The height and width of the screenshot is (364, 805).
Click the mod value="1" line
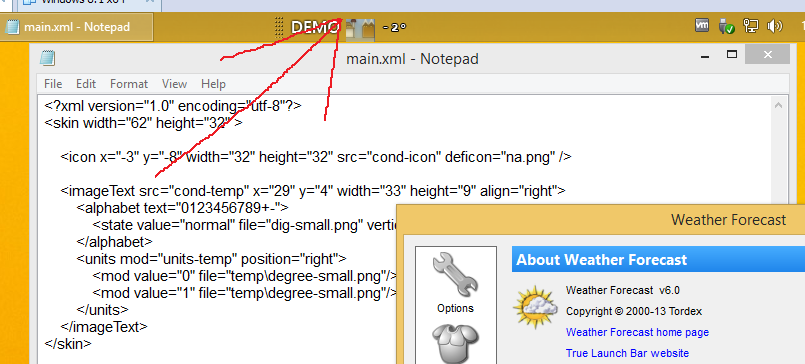pos(245,293)
